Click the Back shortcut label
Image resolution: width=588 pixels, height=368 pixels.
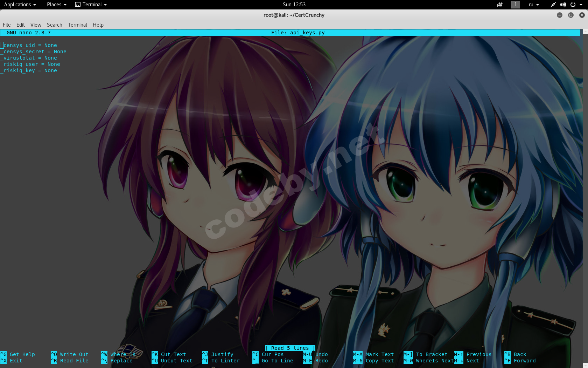520,354
